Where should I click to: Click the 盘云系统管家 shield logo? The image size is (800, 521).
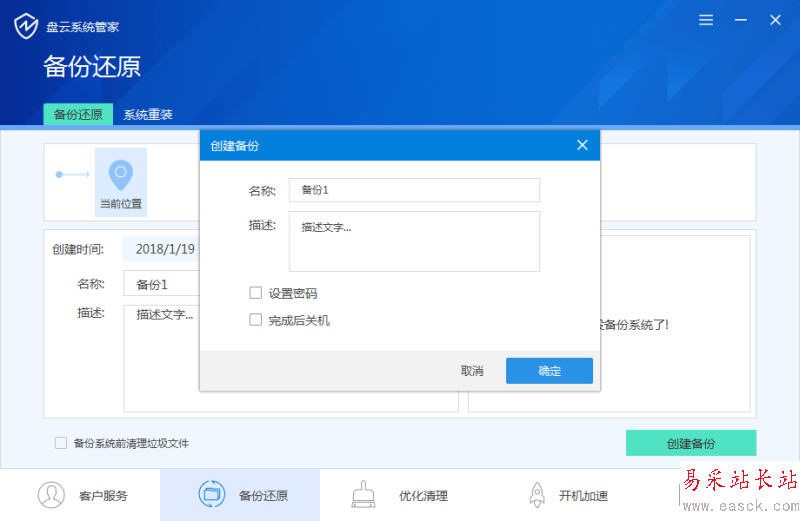click(26, 26)
